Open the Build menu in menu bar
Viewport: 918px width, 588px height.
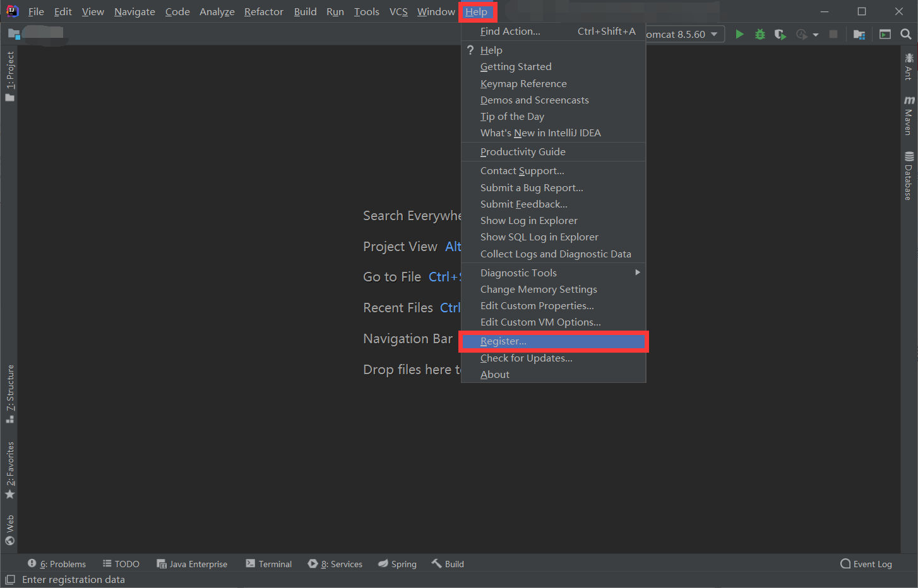pos(306,11)
